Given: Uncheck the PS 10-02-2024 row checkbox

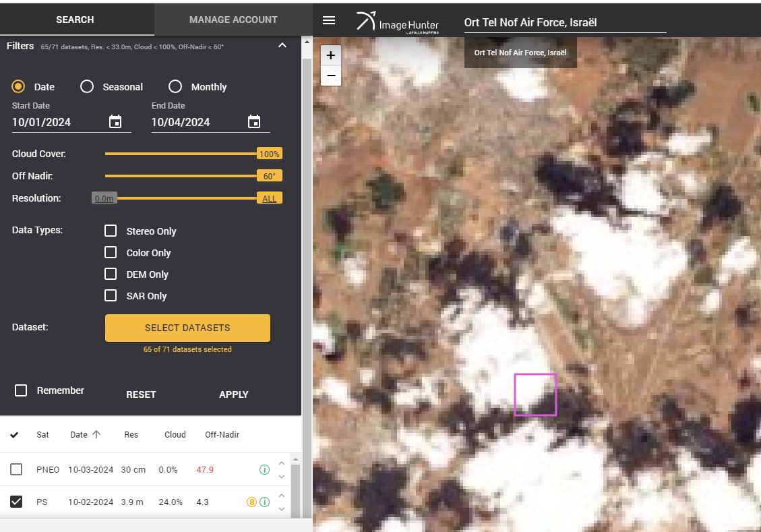Looking at the screenshot, I should pos(16,502).
